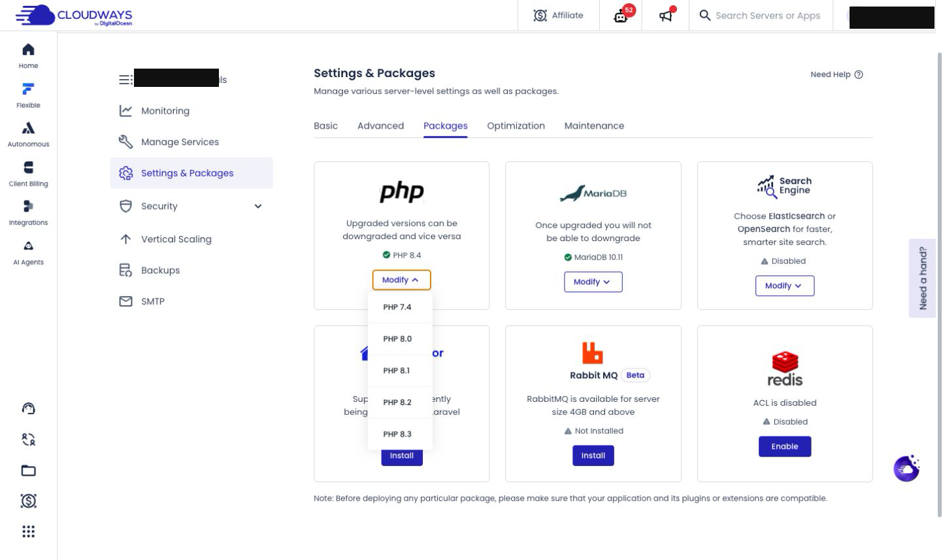943x560 pixels.
Task: Open the Affiliate program link
Action: pyautogui.click(x=558, y=15)
